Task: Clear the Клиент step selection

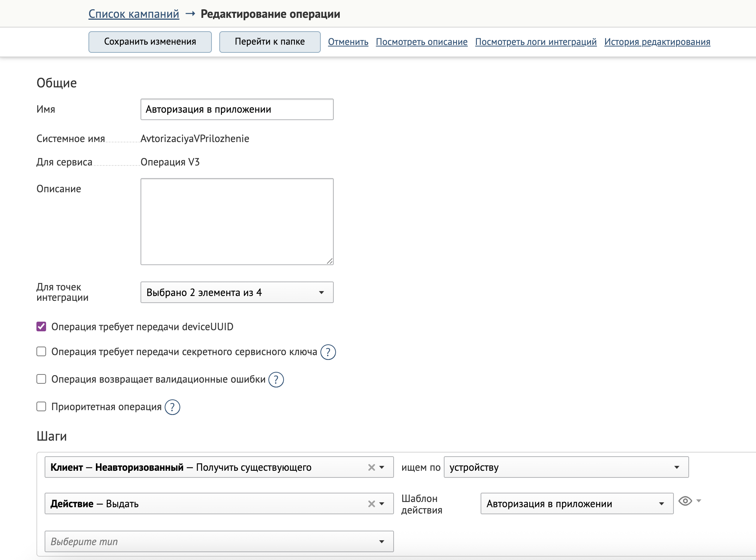Action: tap(371, 467)
